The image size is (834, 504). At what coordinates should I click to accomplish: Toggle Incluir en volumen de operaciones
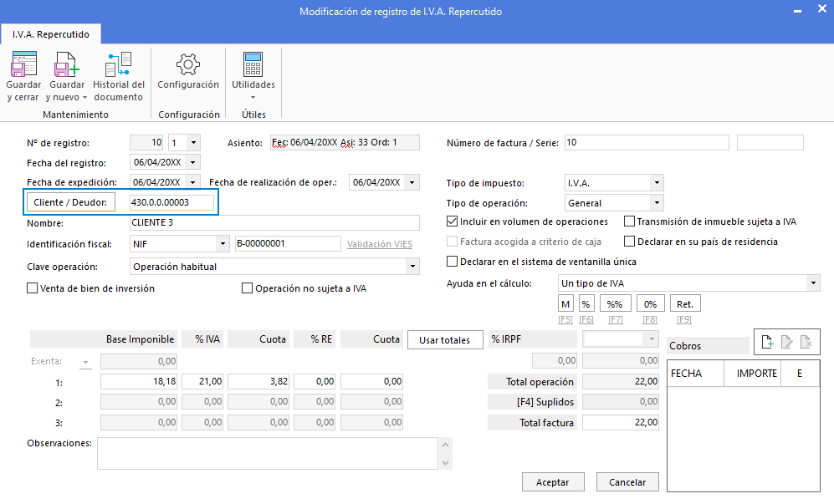click(x=452, y=221)
